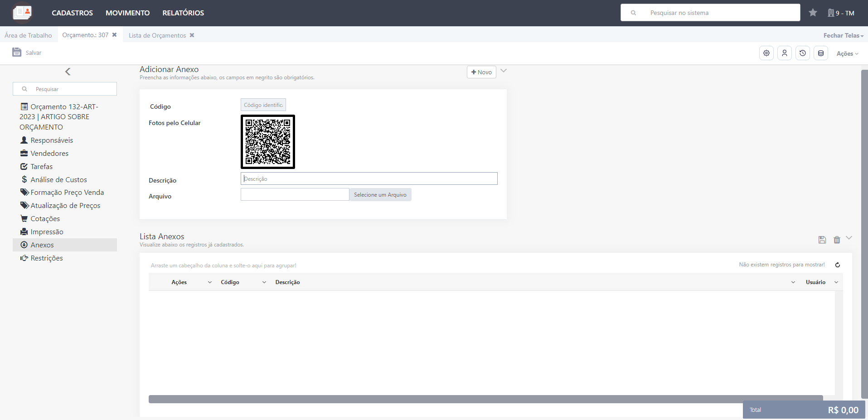
Task: Click the user profile toolbar icon
Action: point(785,53)
